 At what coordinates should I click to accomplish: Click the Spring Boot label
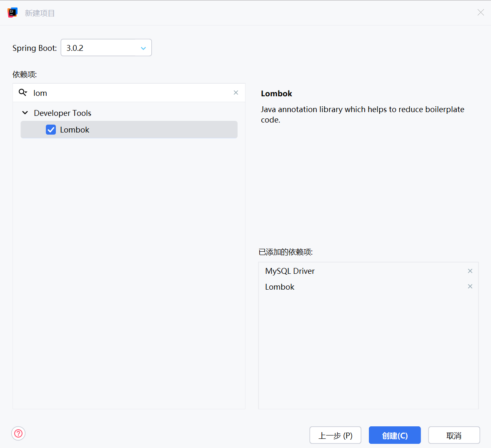click(x=35, y=48)
